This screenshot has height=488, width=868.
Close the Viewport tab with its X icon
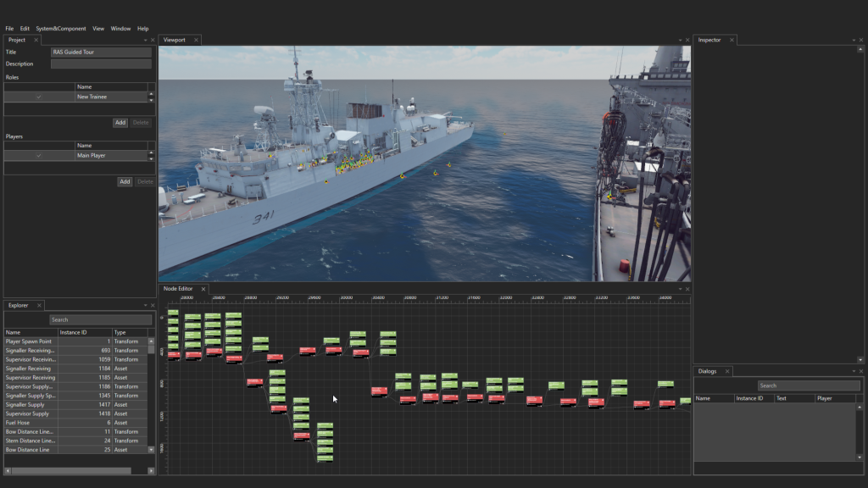(x=196, y=40)
